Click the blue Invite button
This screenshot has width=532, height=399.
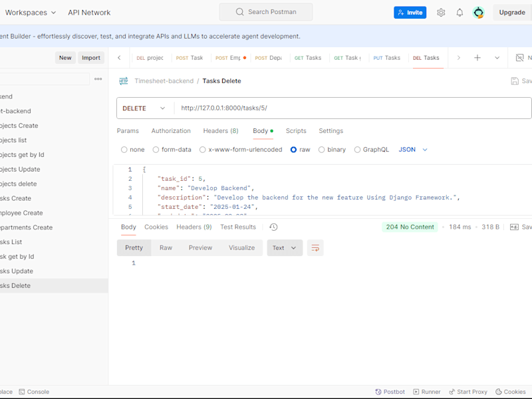410,13
